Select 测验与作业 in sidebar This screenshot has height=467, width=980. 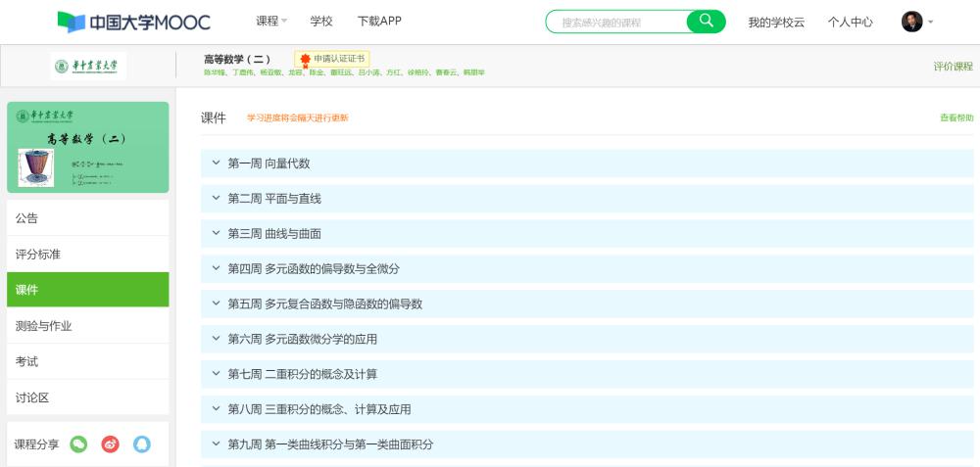[x=88, y=326]
